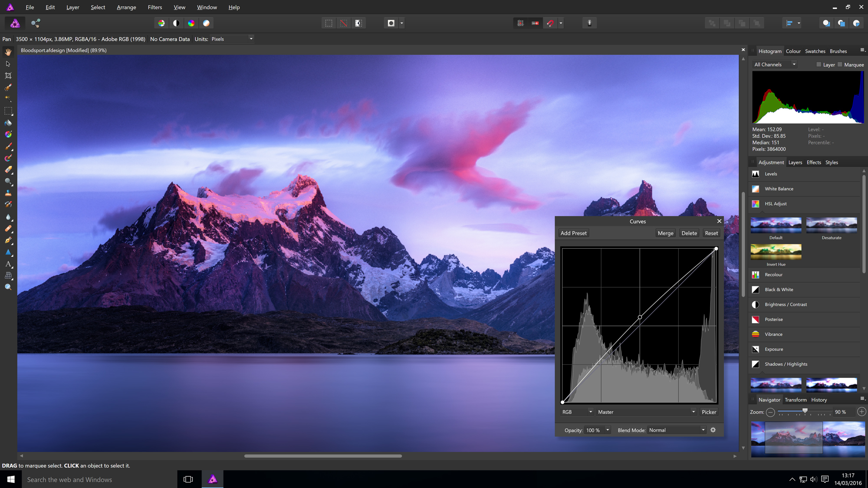Click the Add Preset button in Curves
This screenshot has height=488, width=868.
tap(573, 233)
